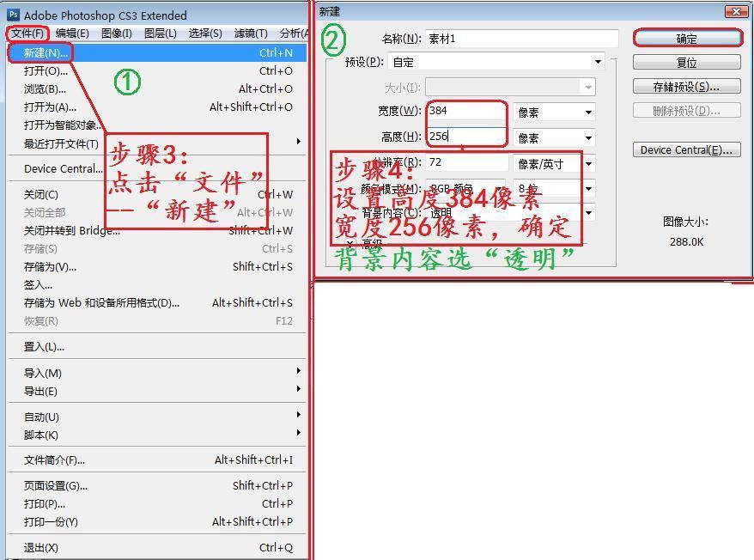This screenshot has height=560, width=754.
Task: Choose 打印一份(Y) from the menu
Action: tap(157, 522)
